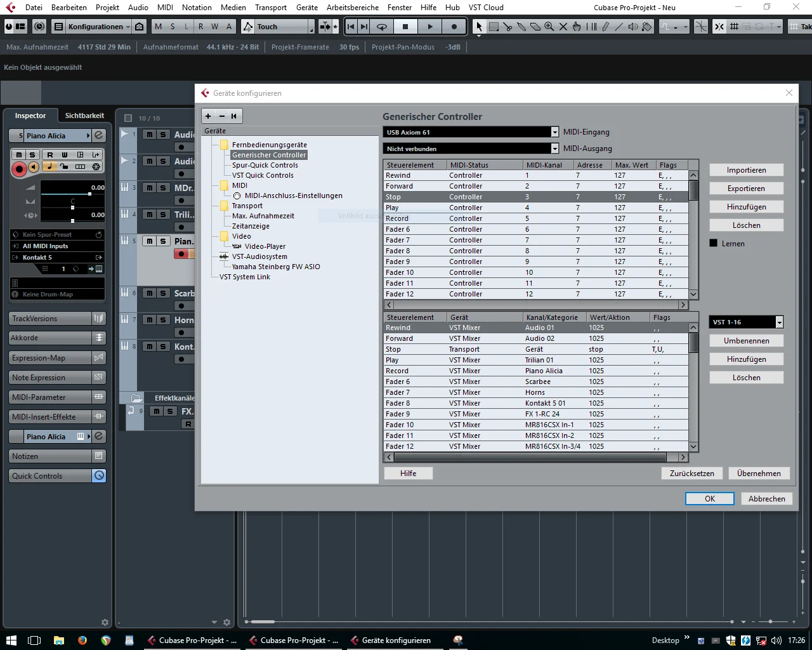
Task: Select Spur-Quick Controls in device tree
Action: pyautogui.click(x=265, y=165)
